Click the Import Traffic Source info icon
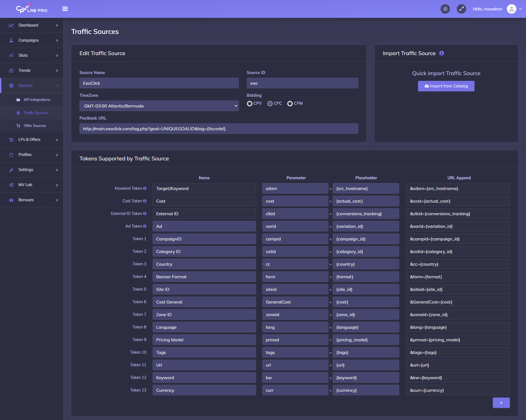The image size is (526, 420). 441,53
